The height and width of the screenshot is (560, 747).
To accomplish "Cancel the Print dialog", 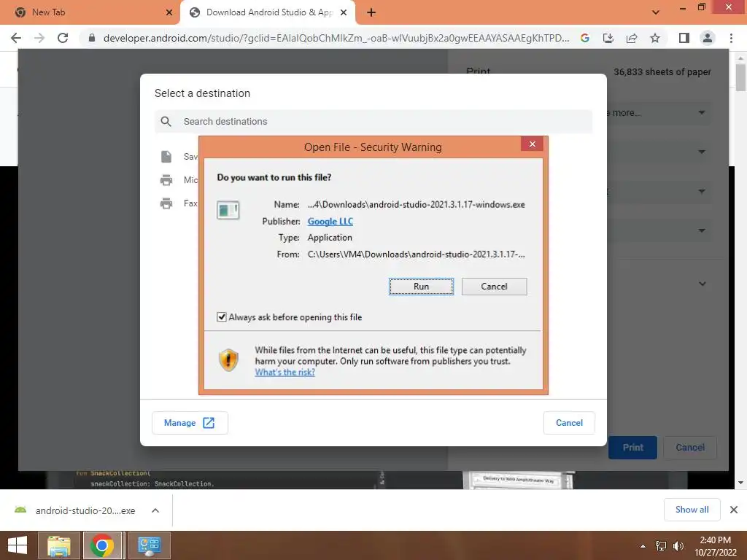I will (690, 448).
